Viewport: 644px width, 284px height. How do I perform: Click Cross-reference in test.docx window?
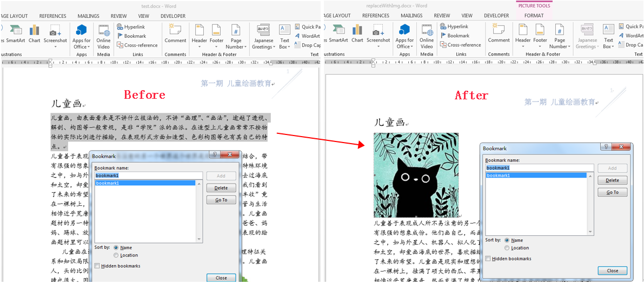coord(137,45)
